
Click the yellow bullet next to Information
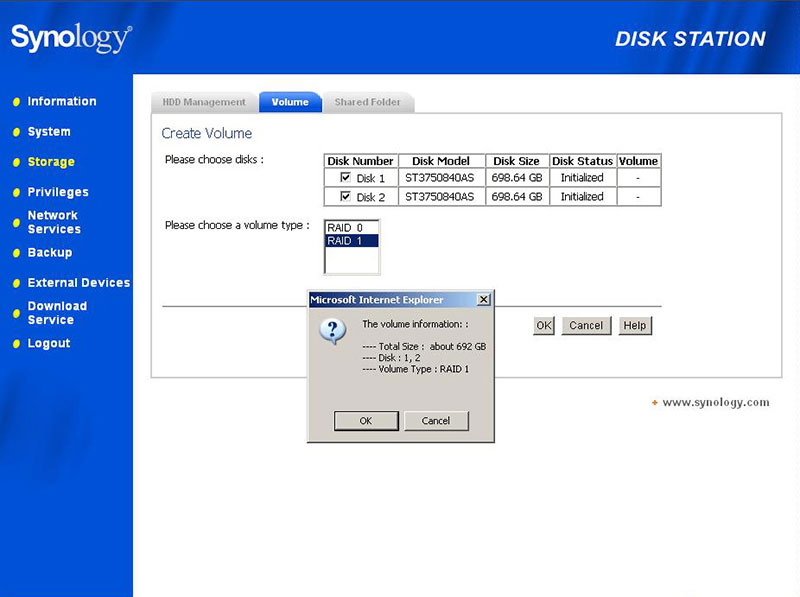[x=16, y=102]
